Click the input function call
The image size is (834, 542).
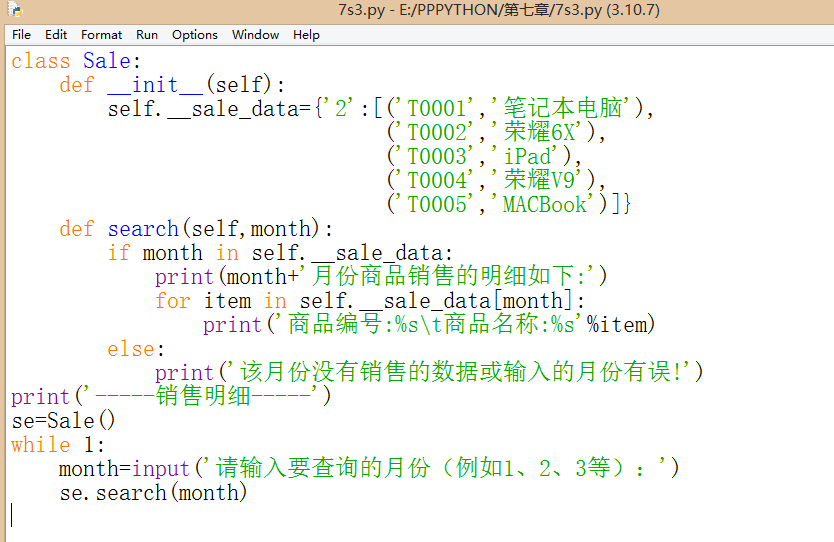click(x=161, y=469)
